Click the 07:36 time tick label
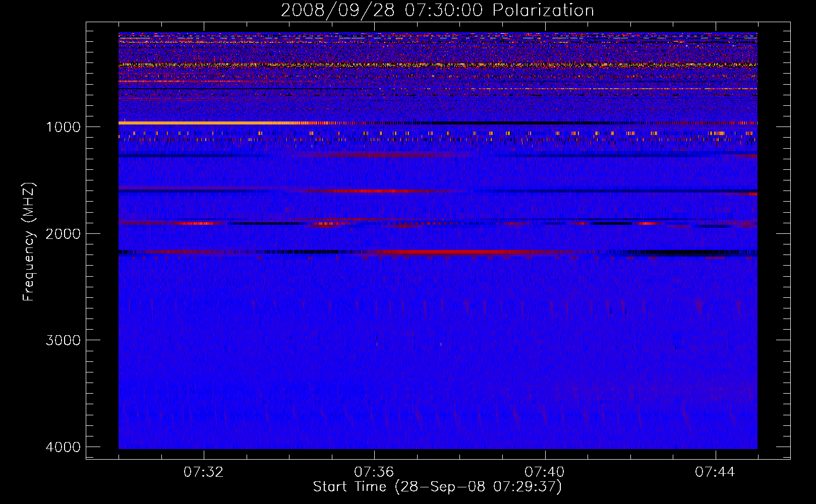816x504 pixels. point(374,472)
